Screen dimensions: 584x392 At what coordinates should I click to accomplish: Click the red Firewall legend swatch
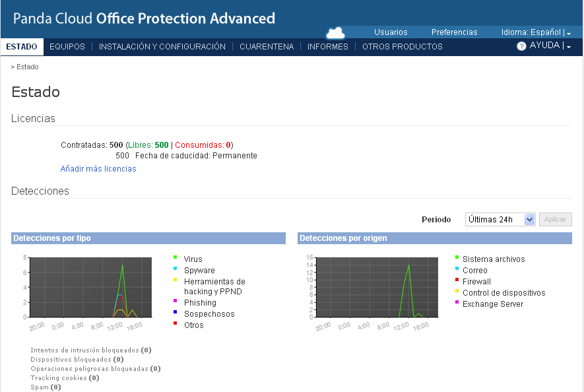coord(457,279)
